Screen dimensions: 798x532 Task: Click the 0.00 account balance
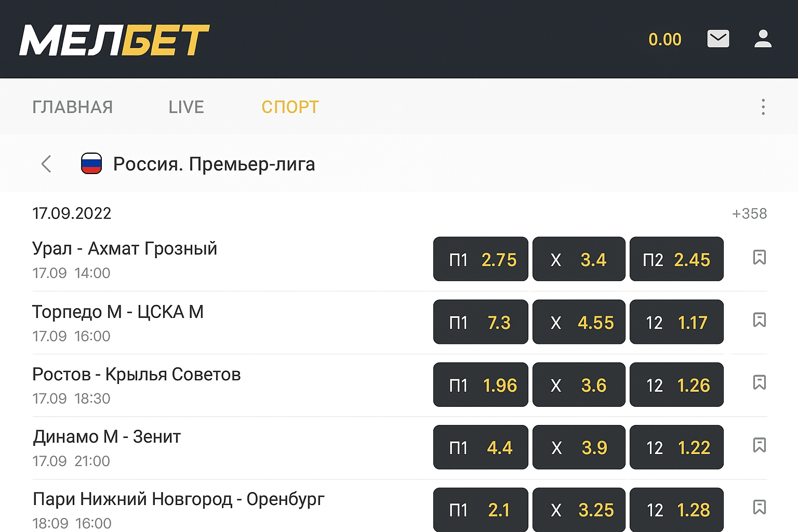click(664, 39)
